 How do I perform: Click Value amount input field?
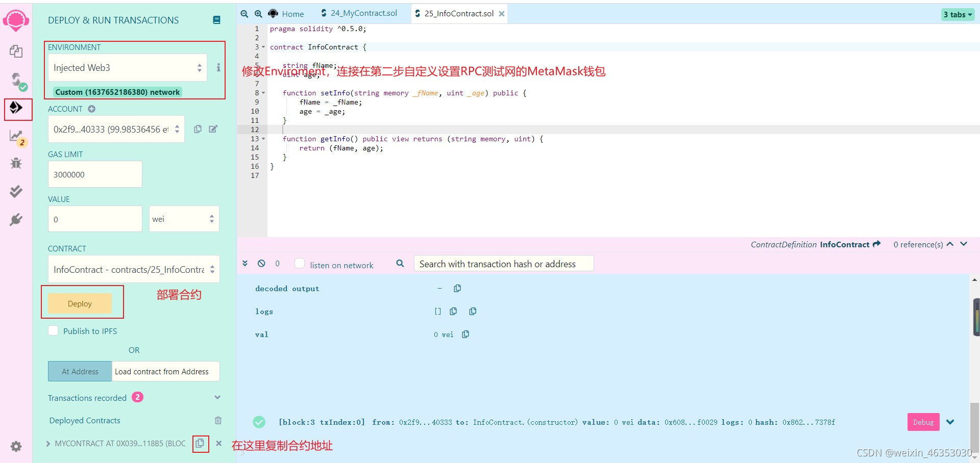[95, 219]
